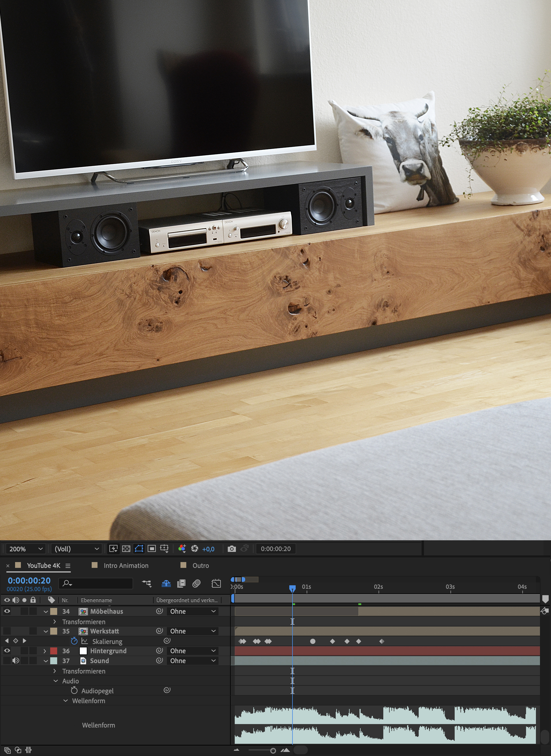Expand Transformieren under Möbelhaus

pos(55,622)
